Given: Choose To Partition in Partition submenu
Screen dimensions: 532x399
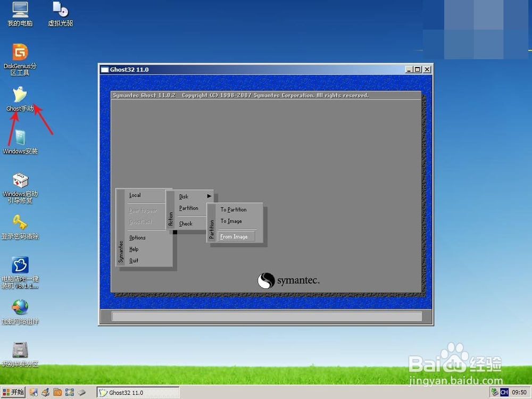Looking at the screenshot, I should tap(234, 209).
